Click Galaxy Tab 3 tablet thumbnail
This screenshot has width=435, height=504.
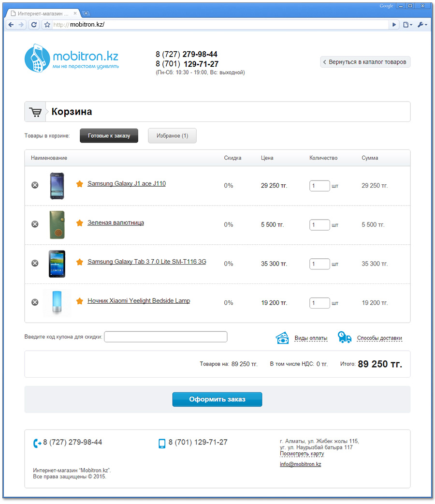(x=57, y=264)
